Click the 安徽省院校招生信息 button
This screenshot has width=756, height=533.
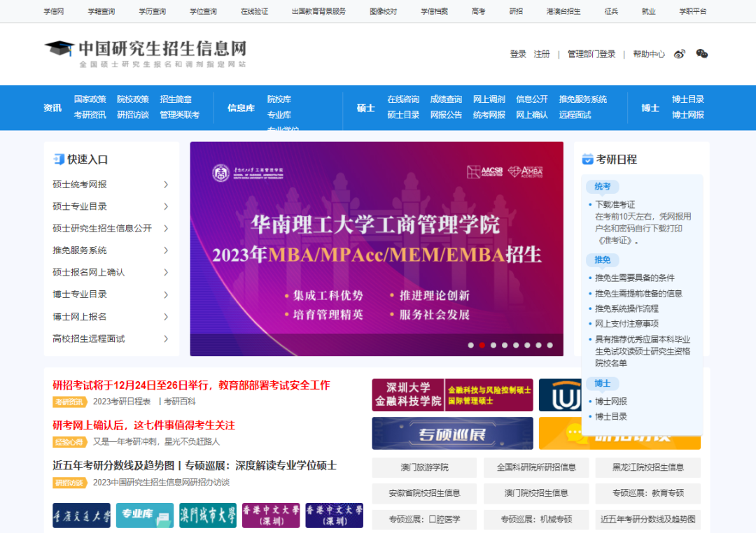click(x=424, y=493)
